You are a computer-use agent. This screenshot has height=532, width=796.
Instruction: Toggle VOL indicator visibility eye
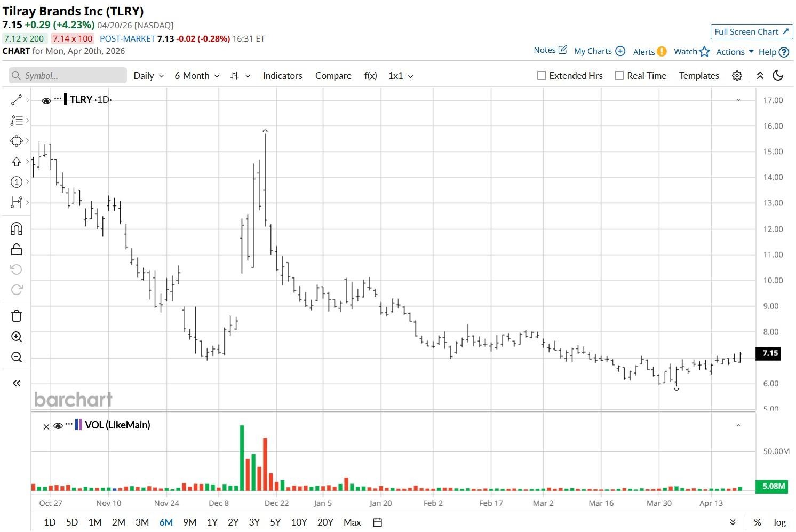click(58, 426)
